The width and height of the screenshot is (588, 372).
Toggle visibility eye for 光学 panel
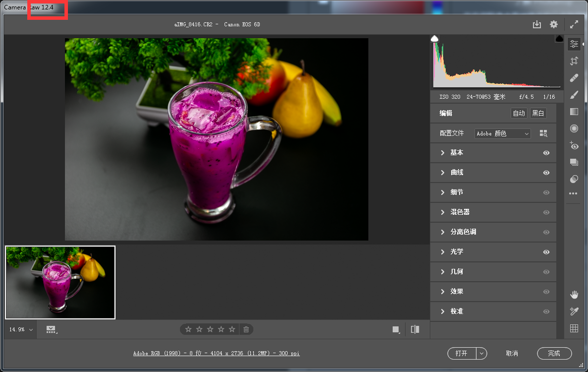546,252
